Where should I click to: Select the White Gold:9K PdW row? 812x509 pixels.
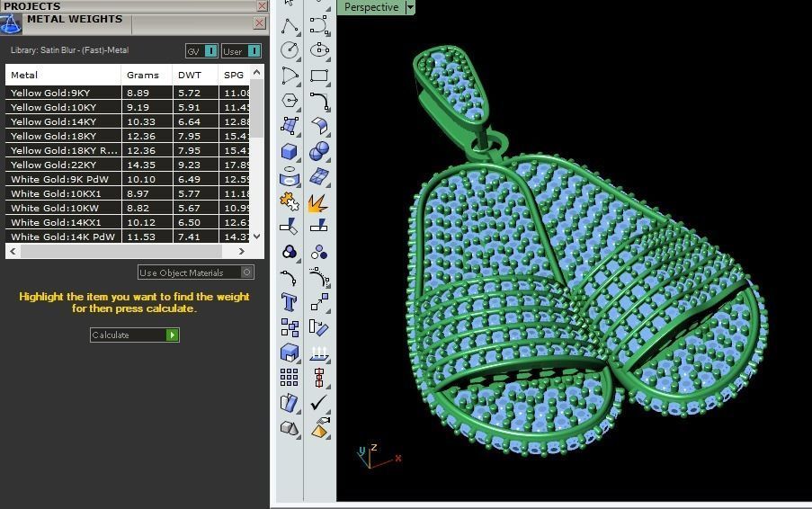(x=128, y=179)
